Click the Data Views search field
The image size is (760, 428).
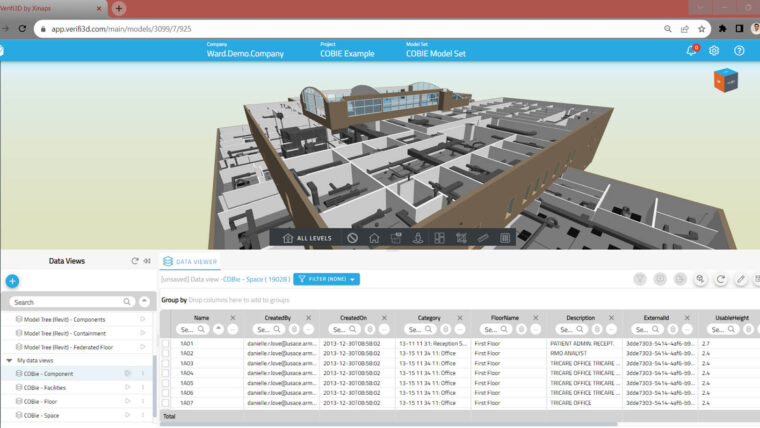tap(65, 301)
